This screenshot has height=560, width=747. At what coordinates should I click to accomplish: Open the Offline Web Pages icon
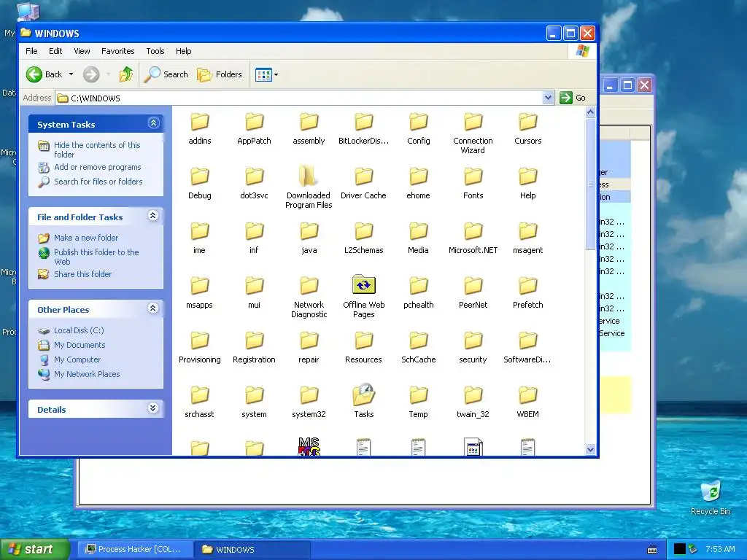point(363,285)
